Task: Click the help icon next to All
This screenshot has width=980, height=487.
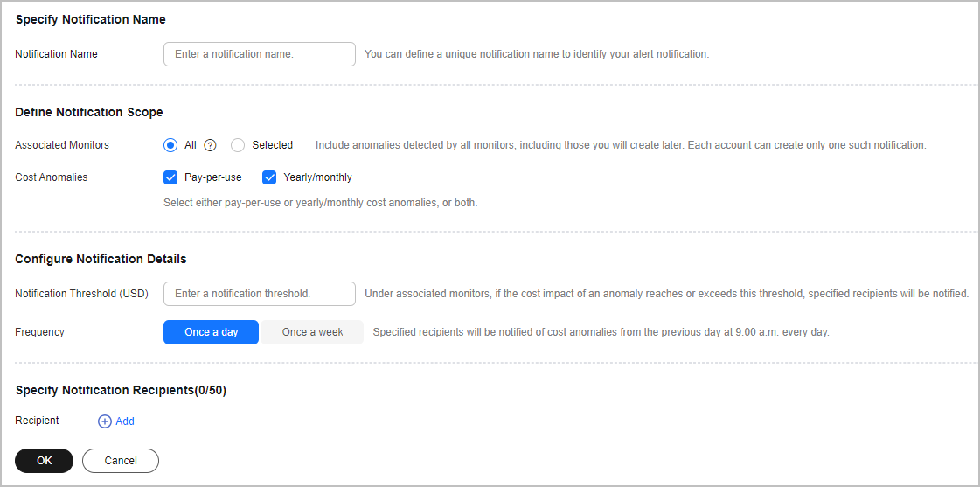Action: click(x=210, y=145)
